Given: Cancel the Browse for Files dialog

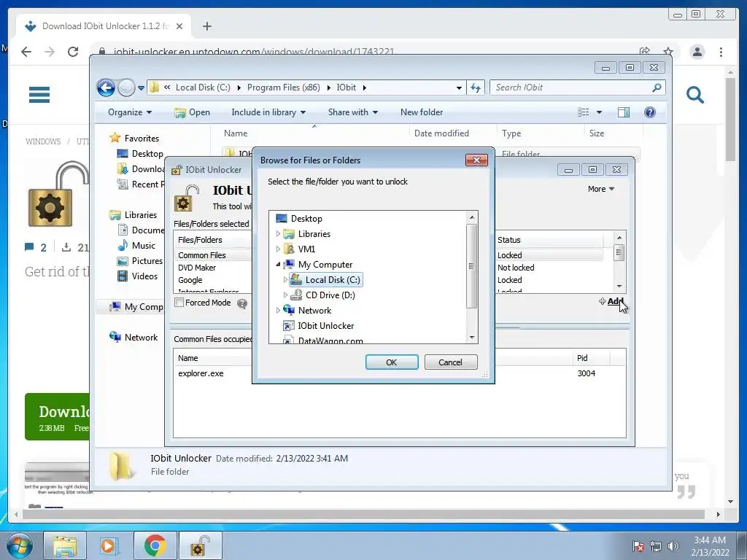Looking at the screenshot, I should coord(450,362).
